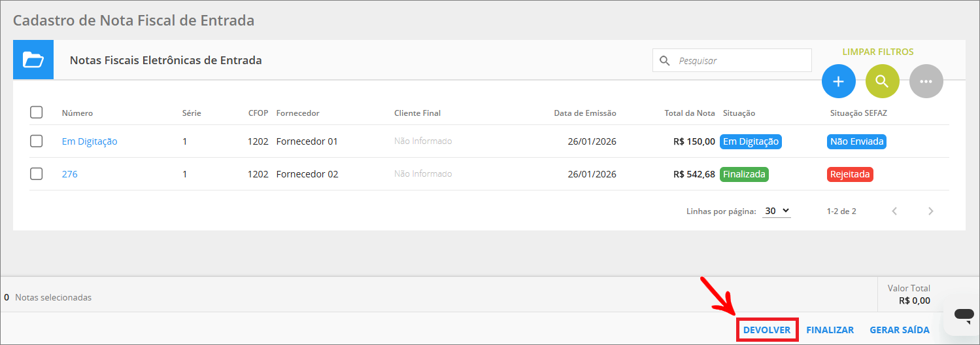Image resolution: width=980 pixels, height=345 pixels.
Task: Click the DEVOLVER button
Action: click(767, 331)
